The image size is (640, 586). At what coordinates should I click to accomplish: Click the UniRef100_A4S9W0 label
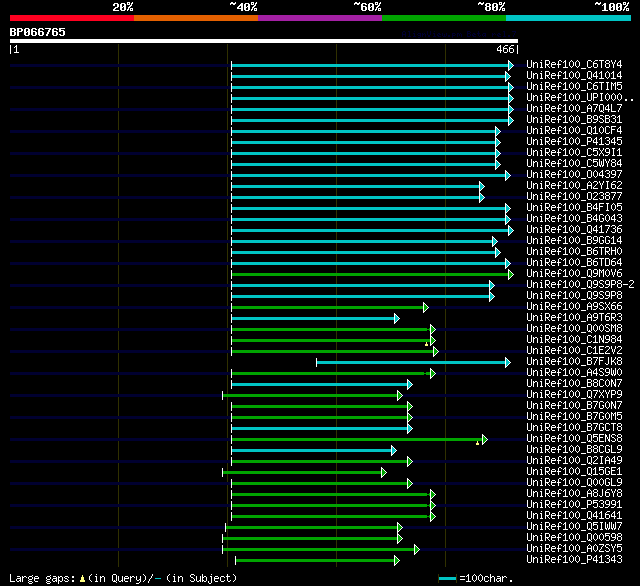574,373
